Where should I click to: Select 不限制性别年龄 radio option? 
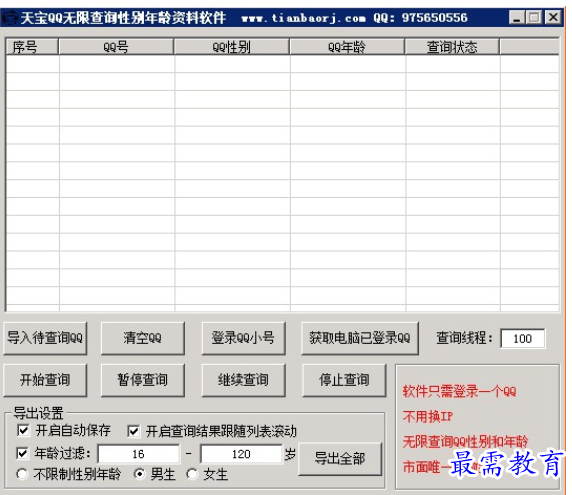pos(22,474)
